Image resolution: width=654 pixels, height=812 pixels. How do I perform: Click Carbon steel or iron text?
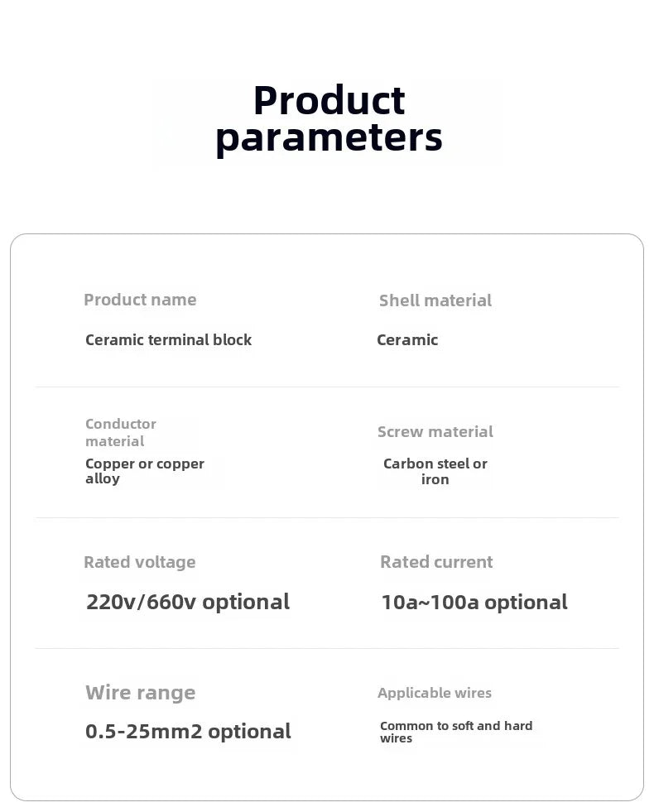click(435, 471)
